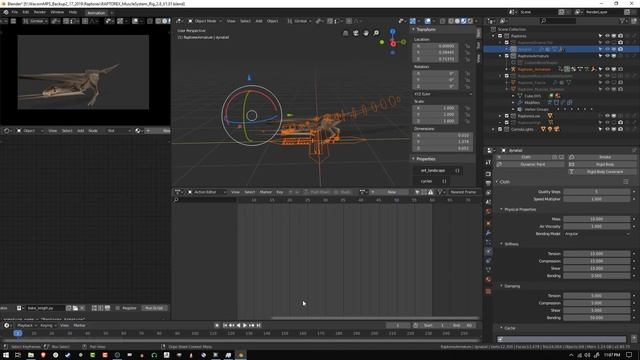Toggle eye visibility of the RaptorexArmature collection

pos(607,56)
